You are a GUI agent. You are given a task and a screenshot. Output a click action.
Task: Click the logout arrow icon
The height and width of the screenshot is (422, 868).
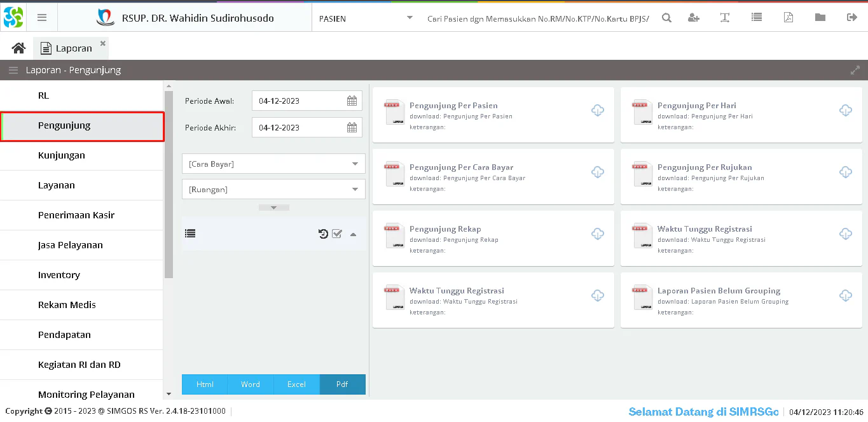[852, 18]
